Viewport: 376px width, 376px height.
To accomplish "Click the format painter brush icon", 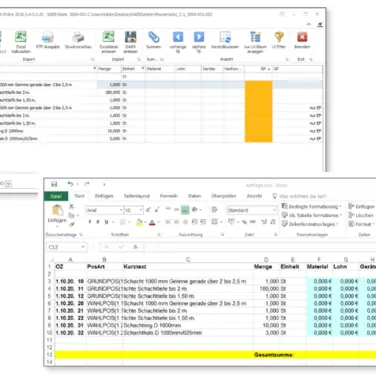I will [71, 224].
